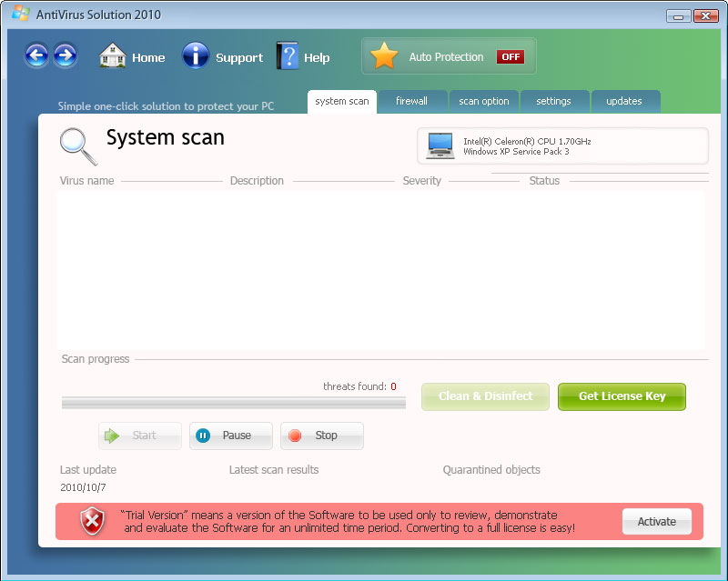The image size is (728, 581).
Task: Click the AntiVirus Solution 2010 title bar logo
Action: [x=21, y=14]
